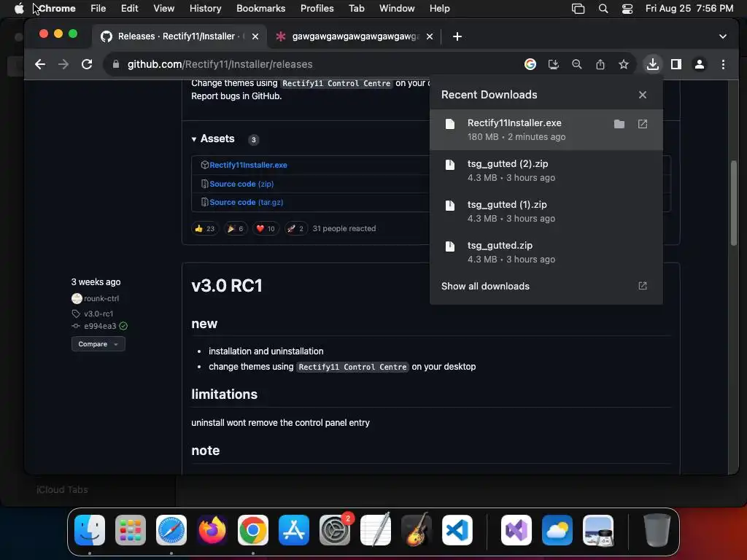Open commit e994ea3
The height and width of the screenshot is (560, 747).
[x=100, y=326]
